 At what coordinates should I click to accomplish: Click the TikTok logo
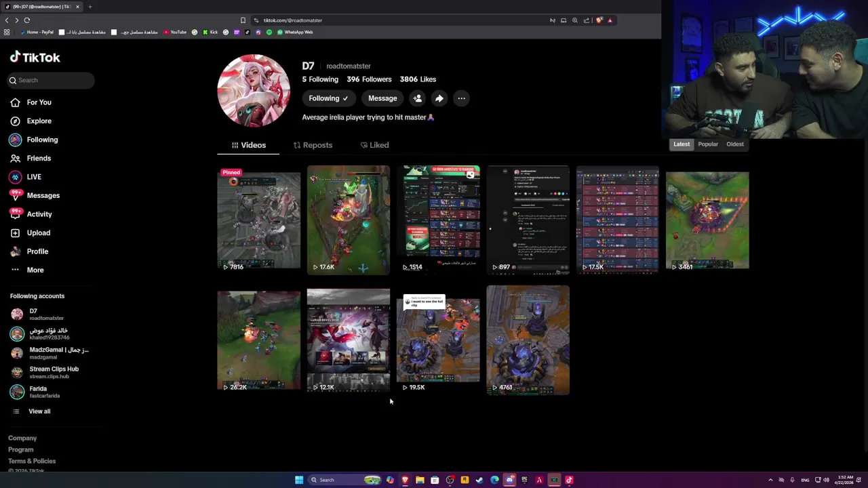coord(35,58)
